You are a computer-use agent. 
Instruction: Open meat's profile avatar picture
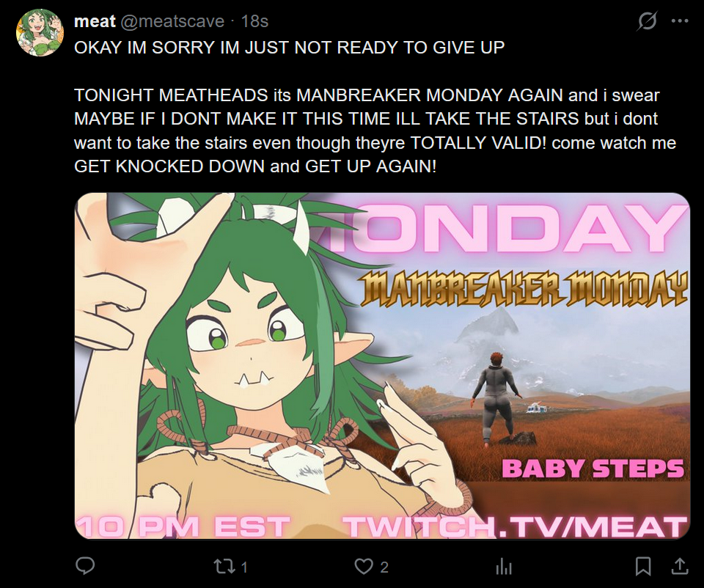tap(40, 32)
